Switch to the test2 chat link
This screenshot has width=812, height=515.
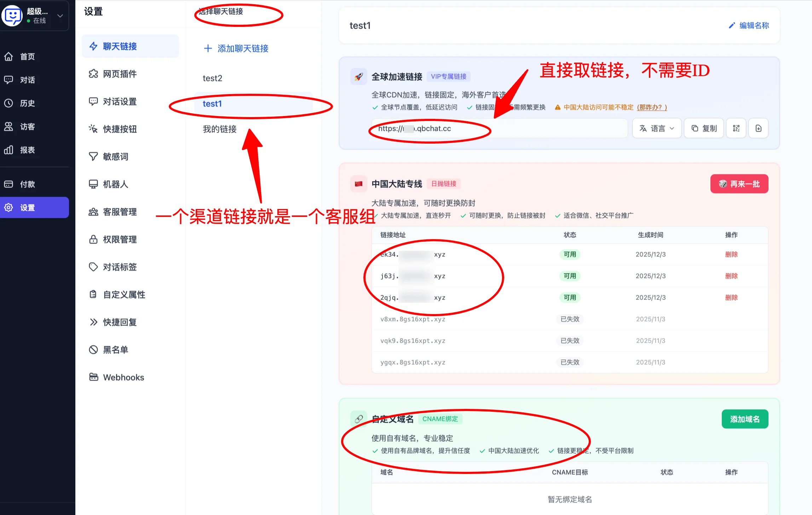pyautogui.click(x=212, y=78)
